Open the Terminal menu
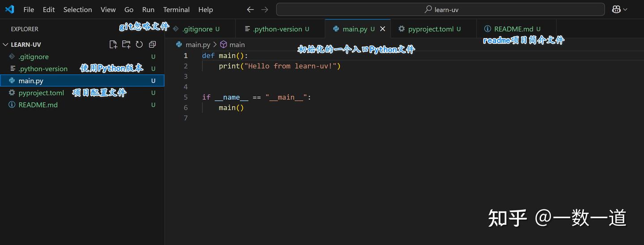 pyautogui.click(x=176, y=9)
